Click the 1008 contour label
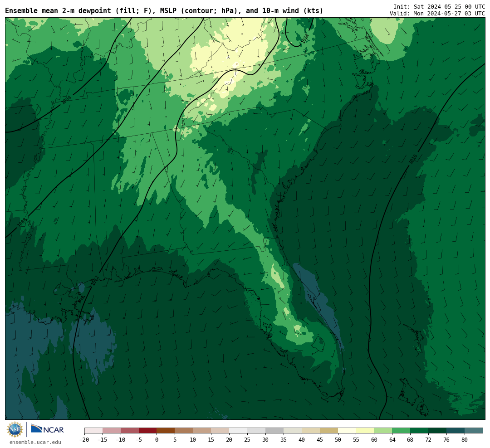Viewport: 490px width, 448px height. click(22, 222)
